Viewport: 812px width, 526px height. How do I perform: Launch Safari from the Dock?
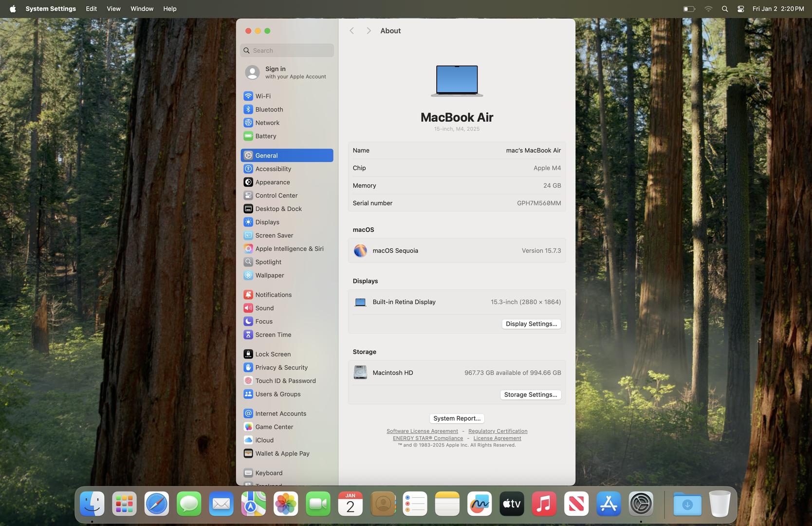[x=156, y=504]
